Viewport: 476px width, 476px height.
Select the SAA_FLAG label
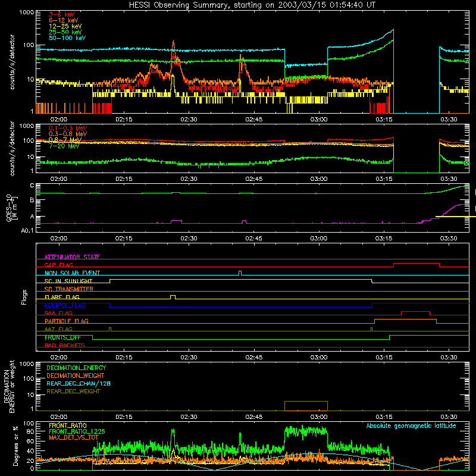pyautogui.click(x=58, y=313)
